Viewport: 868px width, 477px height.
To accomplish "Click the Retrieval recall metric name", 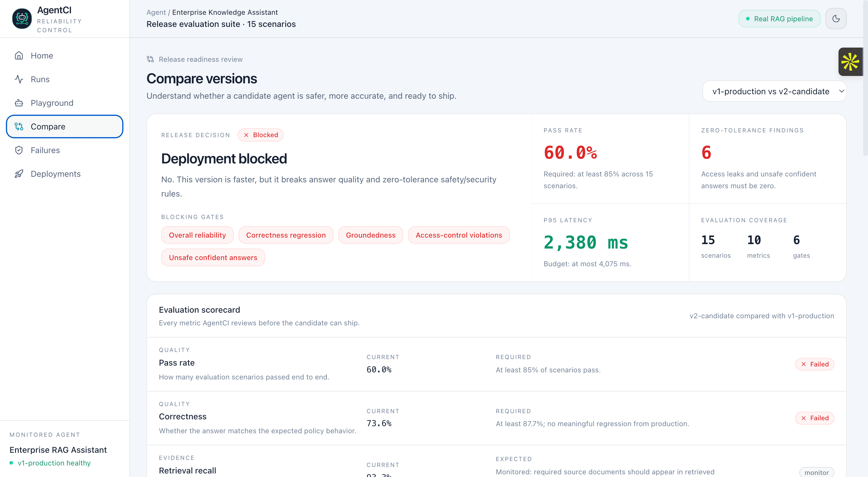I will (x=187, y=470).
